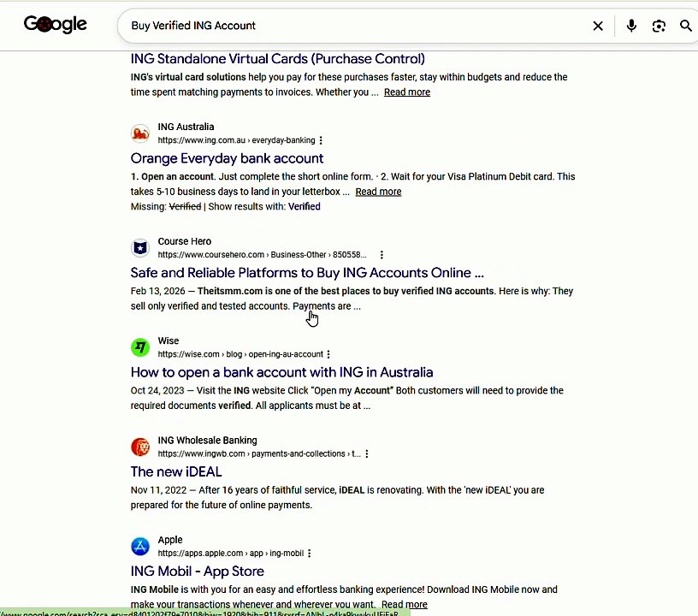Click the Google logo
Screen dimensions: 698x616
point(56,25)
